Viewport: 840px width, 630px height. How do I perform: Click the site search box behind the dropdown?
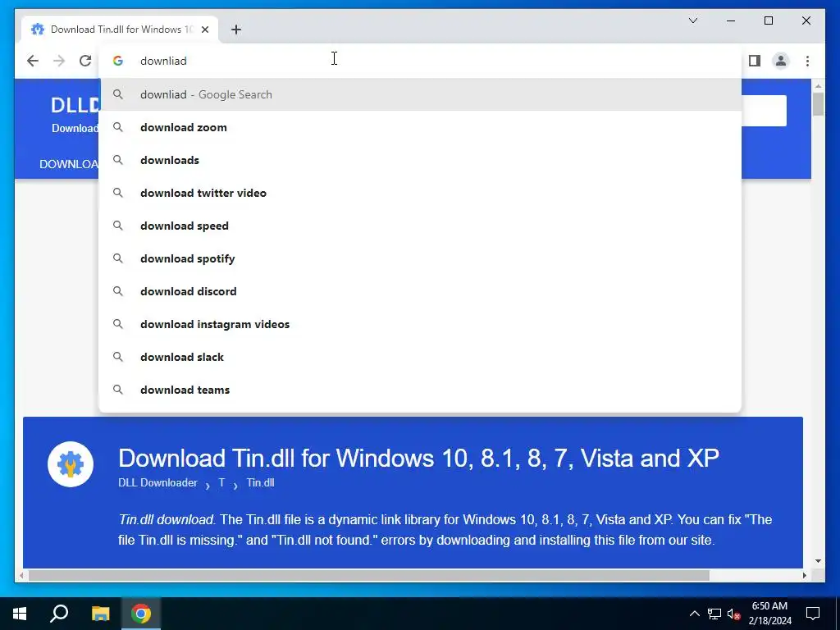pos(764,111)
